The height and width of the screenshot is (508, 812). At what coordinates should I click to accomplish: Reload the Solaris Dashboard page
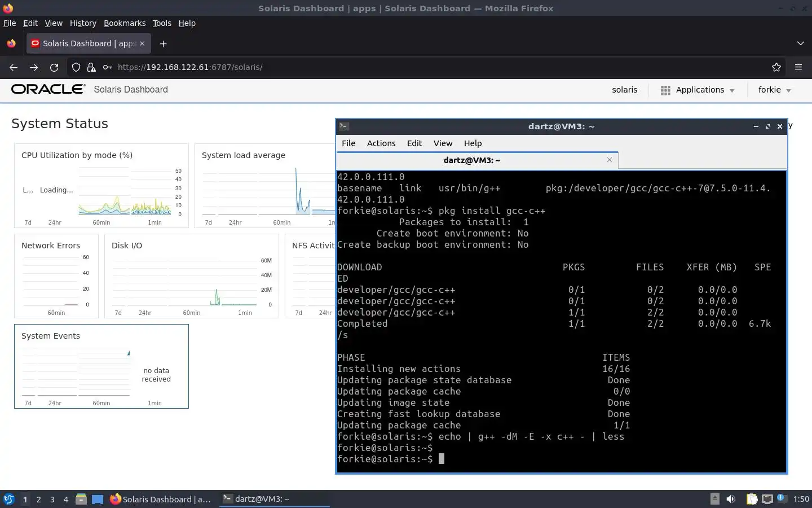click(54, 67)
